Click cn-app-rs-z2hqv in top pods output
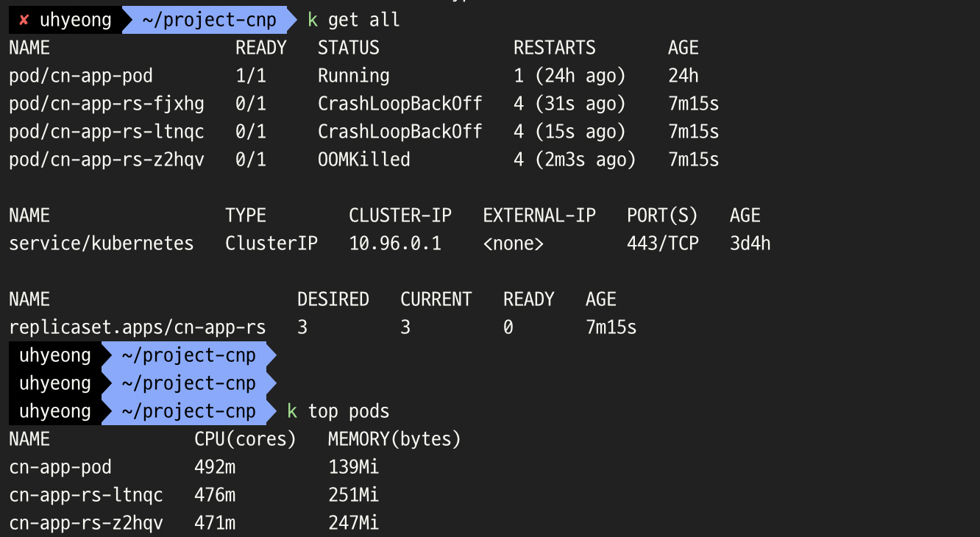 pos(86,523)
